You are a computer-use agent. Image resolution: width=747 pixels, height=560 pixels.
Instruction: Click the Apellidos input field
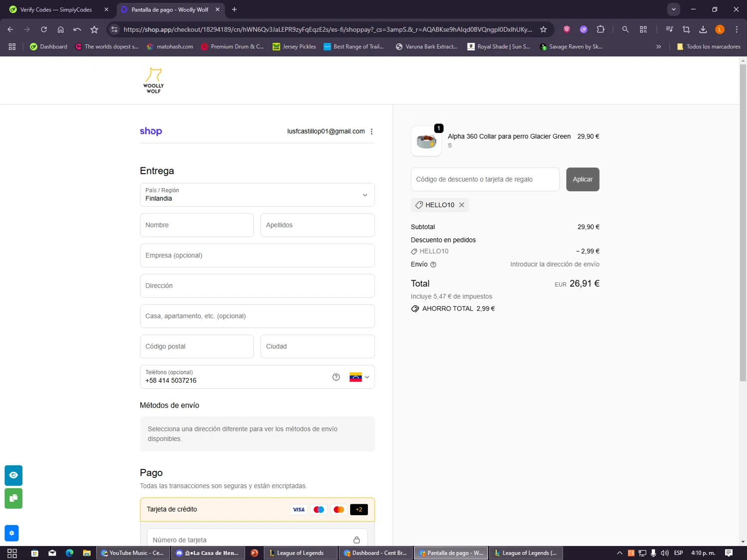318,225
